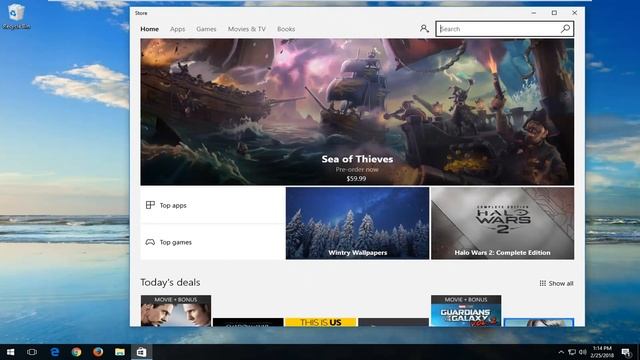This screenshot has height=360, width=640.
Task: Switch to the Home tab
Action: pos(149,29)
